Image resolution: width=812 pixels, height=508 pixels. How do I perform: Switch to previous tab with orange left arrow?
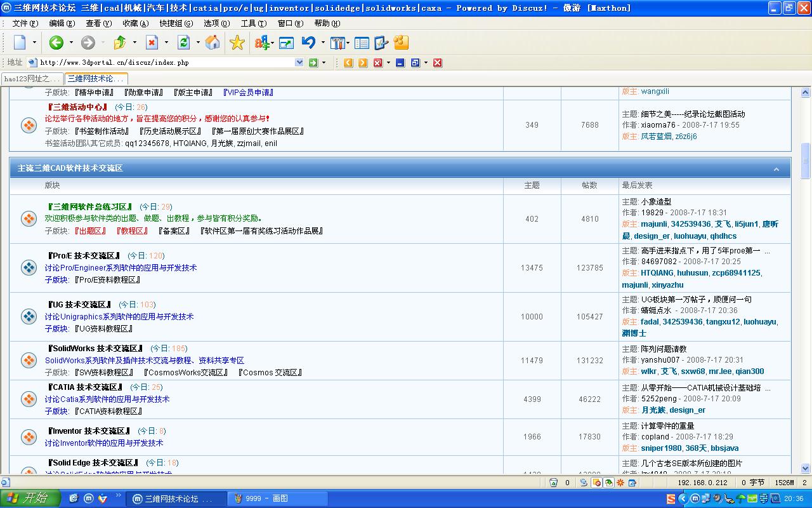point(348,62)
